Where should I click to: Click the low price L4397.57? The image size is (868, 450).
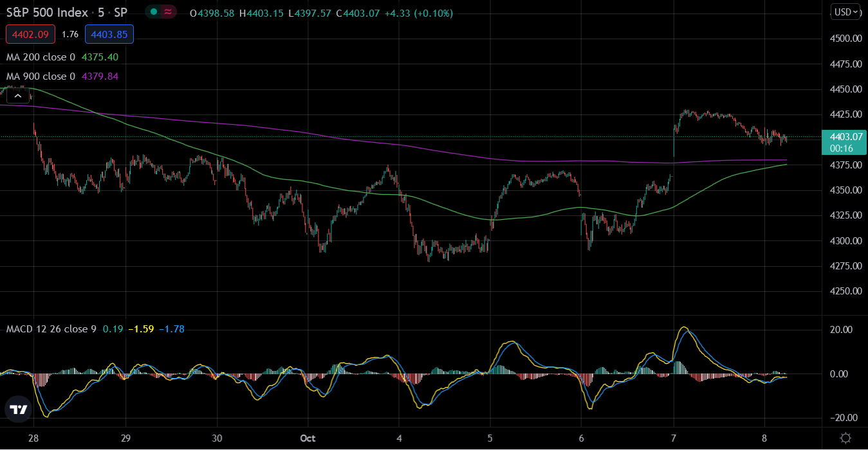(309, 13)
